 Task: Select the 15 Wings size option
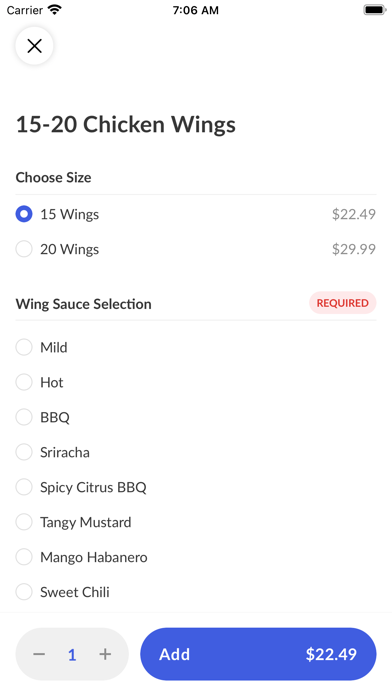[x=196, y=214]
